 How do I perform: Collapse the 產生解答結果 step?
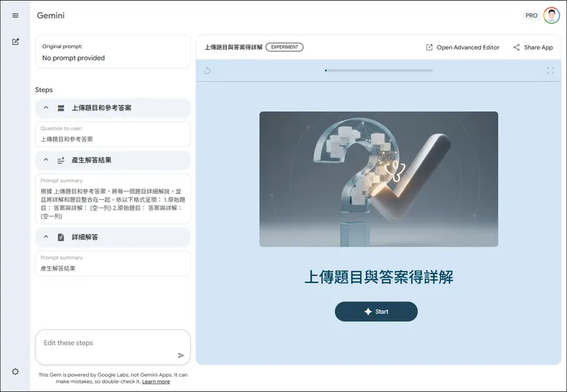pyautogui.click(x=46, y=160)
